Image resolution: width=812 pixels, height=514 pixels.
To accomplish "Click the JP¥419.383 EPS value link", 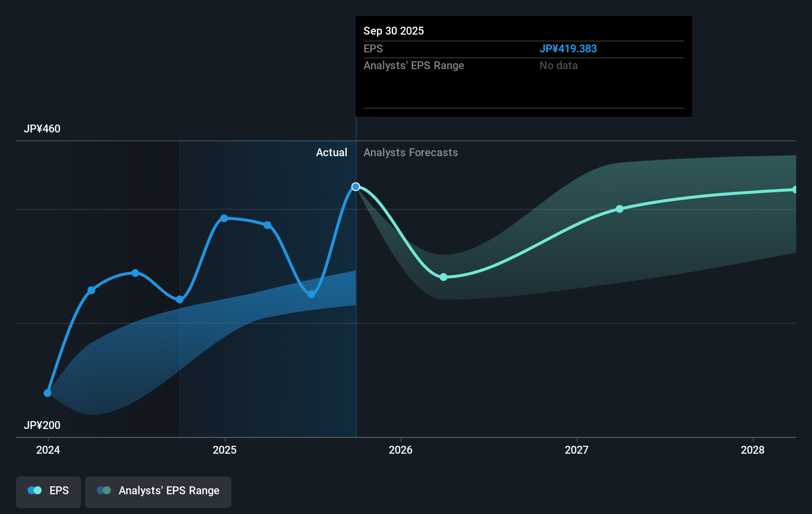I will point(568,48).
